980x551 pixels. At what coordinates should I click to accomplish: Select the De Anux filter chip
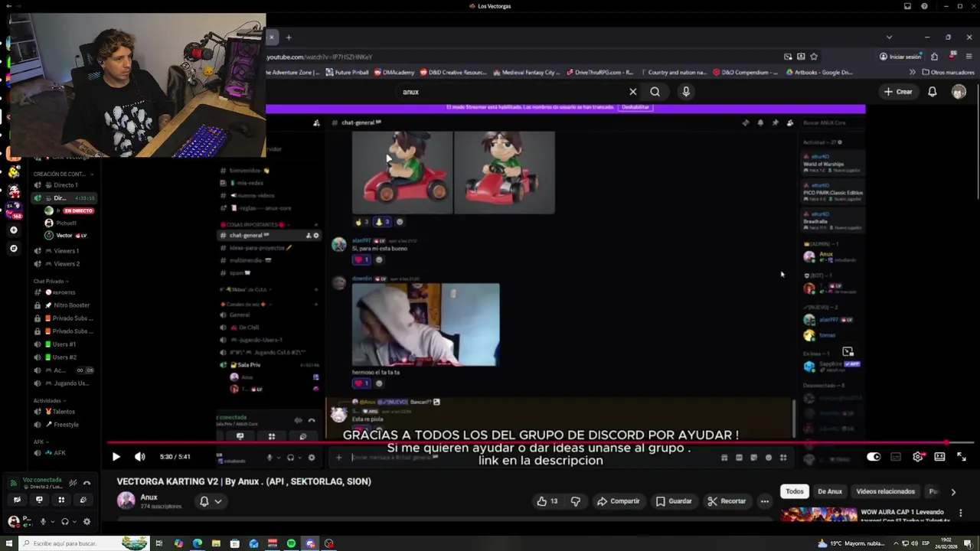830,491
